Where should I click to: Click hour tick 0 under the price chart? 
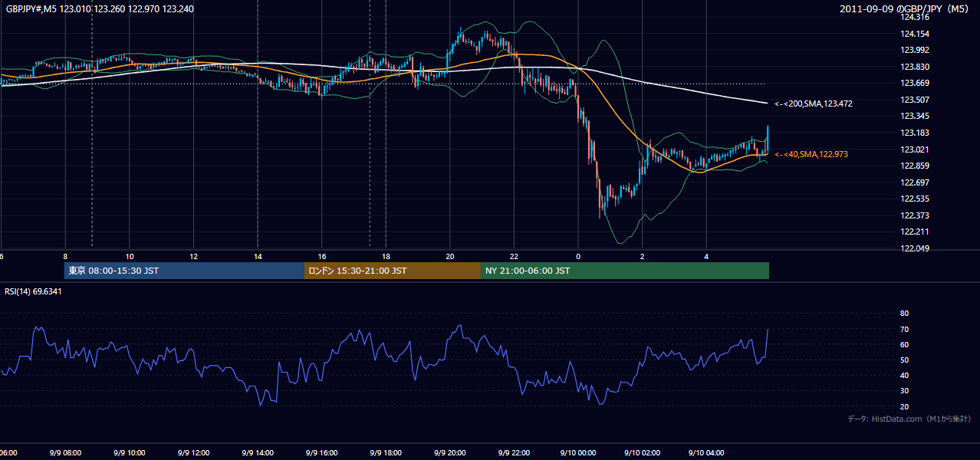[578, 256]
